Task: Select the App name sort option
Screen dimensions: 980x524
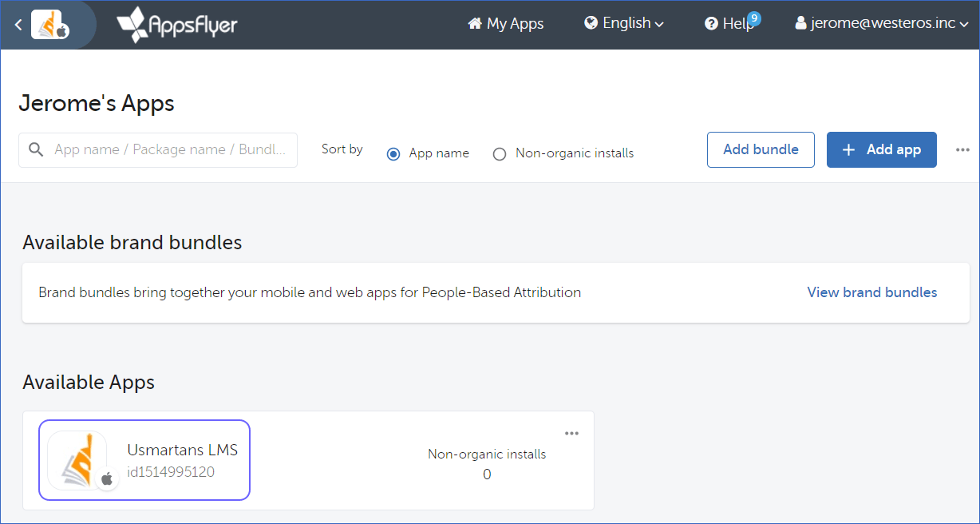Action: pyautogui.click(x=393, y=153)
